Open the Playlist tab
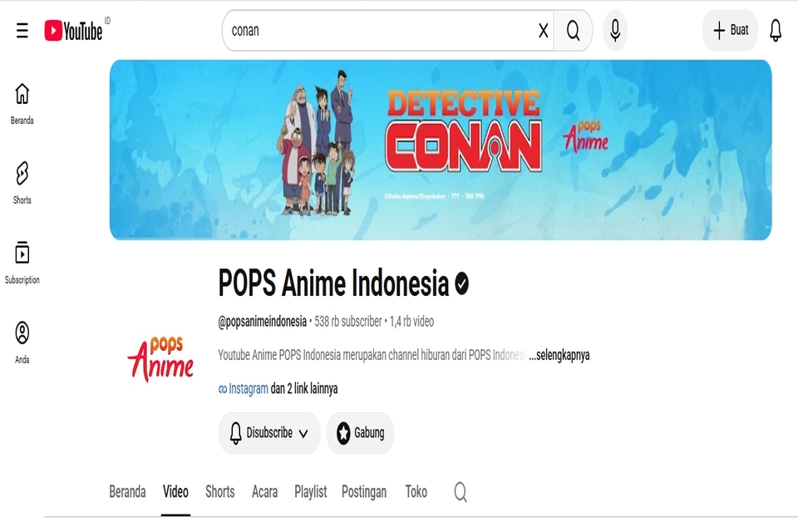Screen dimensions: 798x532 pos(310,492)
